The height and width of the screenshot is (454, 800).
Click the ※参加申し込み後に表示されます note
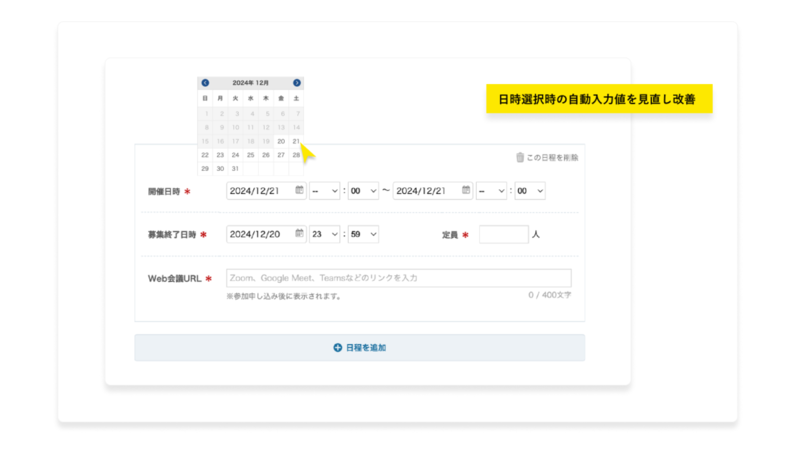click(x=284, y=296)
